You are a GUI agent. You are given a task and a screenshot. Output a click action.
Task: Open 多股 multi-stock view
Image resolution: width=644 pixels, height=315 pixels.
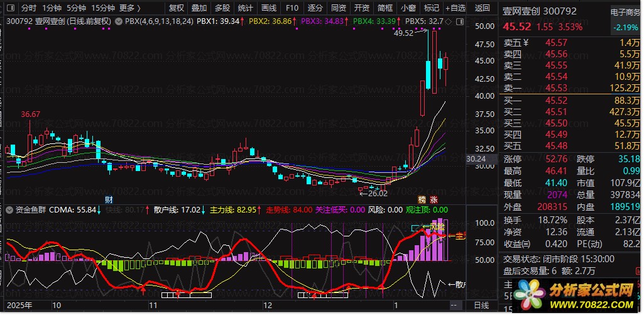222,8
